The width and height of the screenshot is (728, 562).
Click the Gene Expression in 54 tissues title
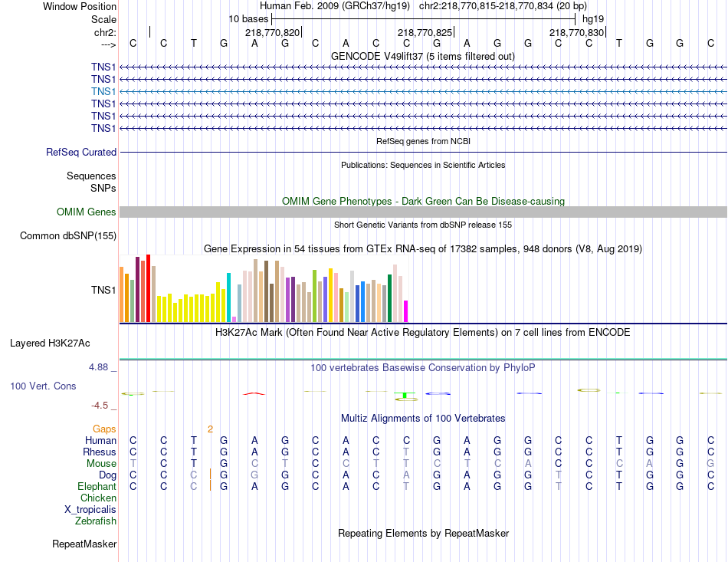tap(423, 249)
